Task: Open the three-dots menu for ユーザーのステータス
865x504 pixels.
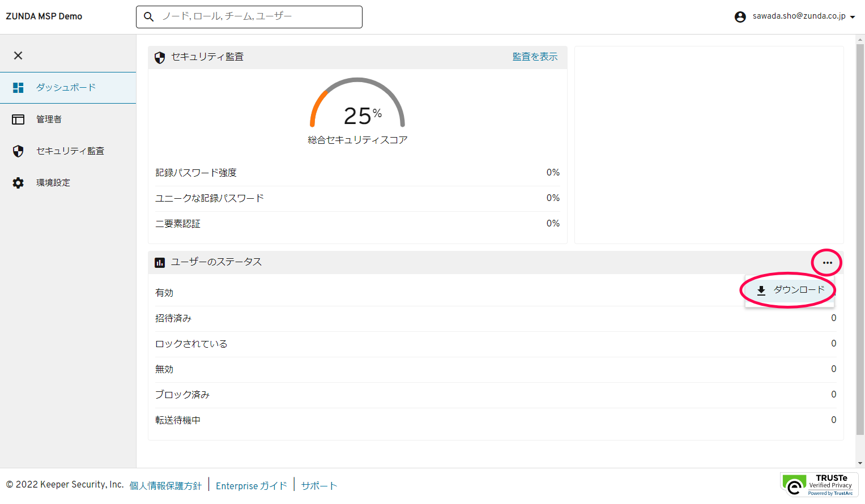Action: (x=827, y=263)
